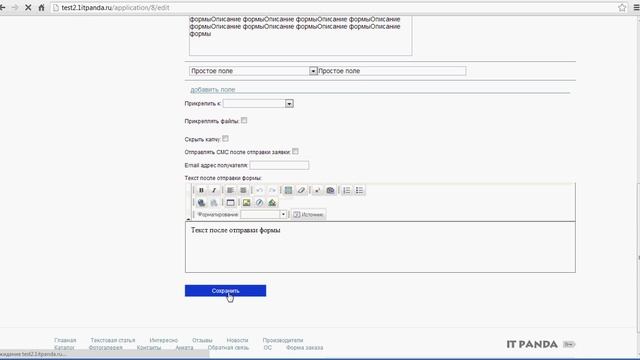Open the 'Отзывы' footer menu item

point(202,340)
